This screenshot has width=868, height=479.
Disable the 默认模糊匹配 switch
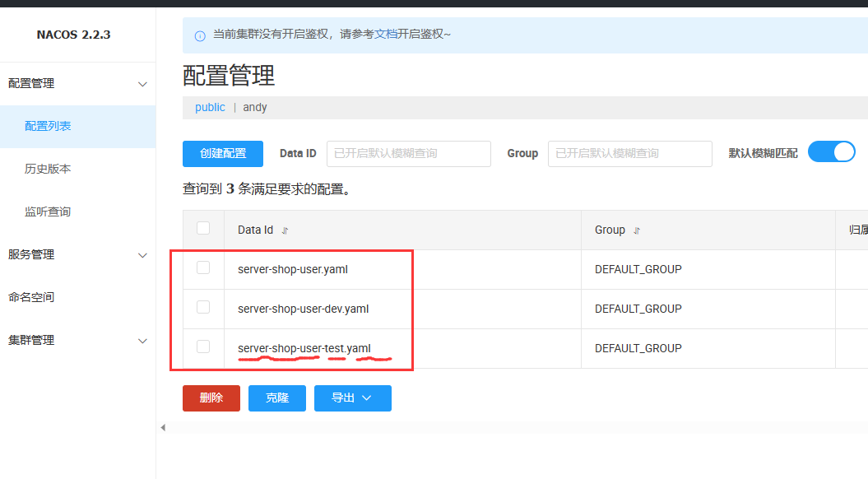tap(832, 151)
